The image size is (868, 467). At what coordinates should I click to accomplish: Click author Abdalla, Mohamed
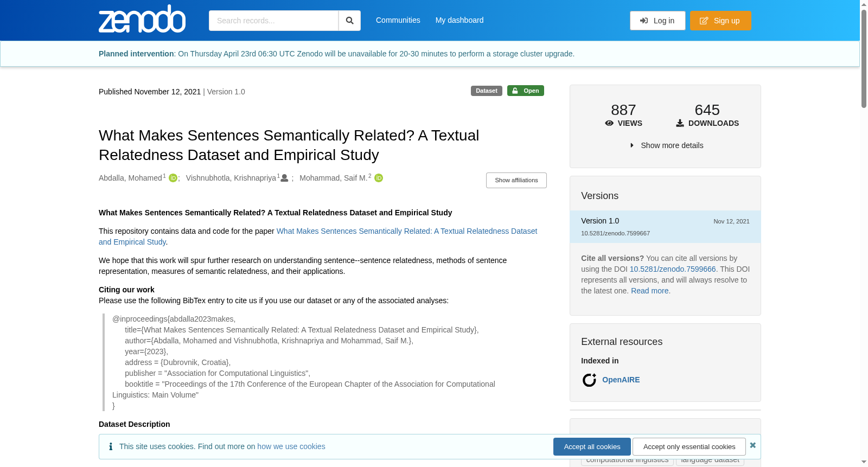click(x=130, y=178)
